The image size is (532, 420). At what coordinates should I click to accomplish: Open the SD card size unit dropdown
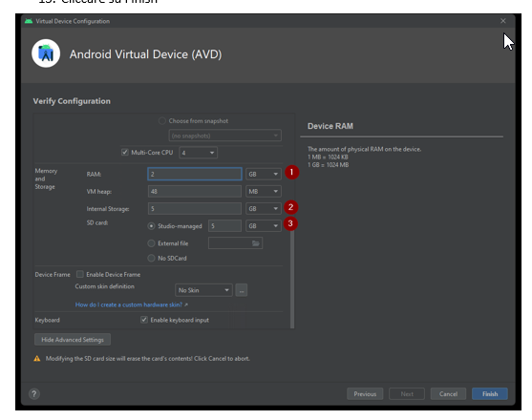(264, 226)
